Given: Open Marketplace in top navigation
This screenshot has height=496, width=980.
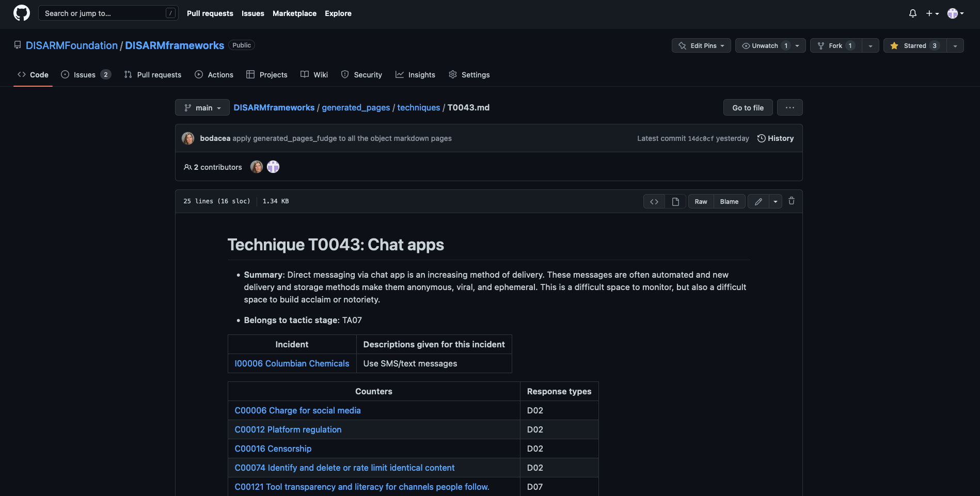Looking at the screenshot, I should tap(294, 13).
